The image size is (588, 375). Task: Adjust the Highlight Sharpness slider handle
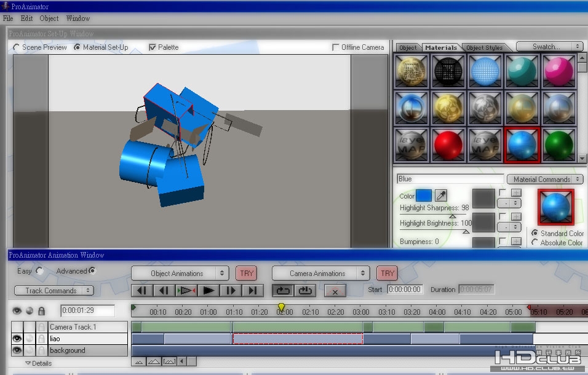453,216
